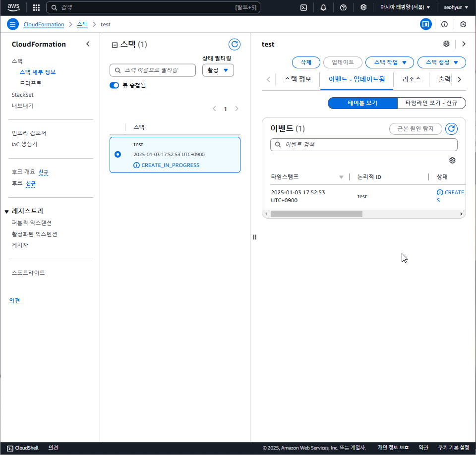Open StackSet in sidebar
This screenshot has width=476, height=455.
tap(22, 95)
